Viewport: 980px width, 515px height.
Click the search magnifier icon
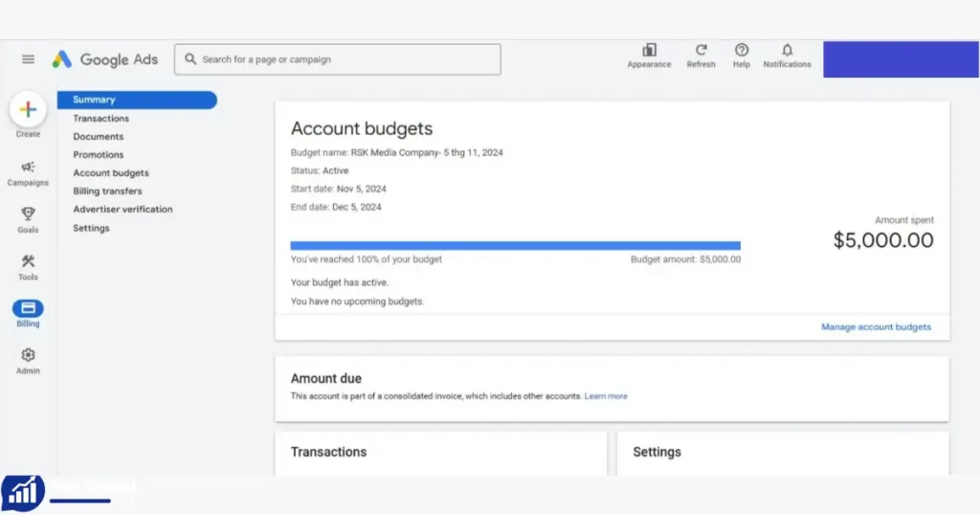[190, 59]
